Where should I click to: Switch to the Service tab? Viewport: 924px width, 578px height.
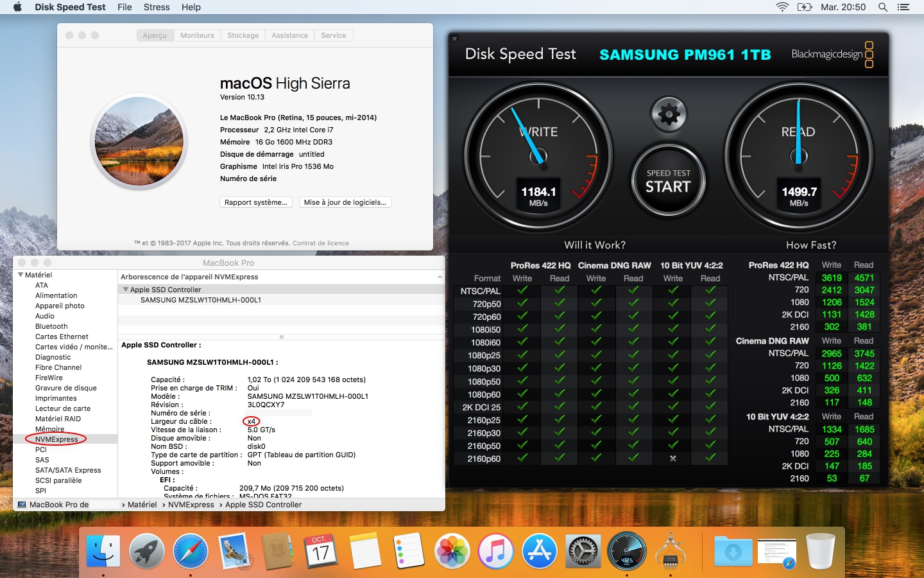click(x=334, y=35)
